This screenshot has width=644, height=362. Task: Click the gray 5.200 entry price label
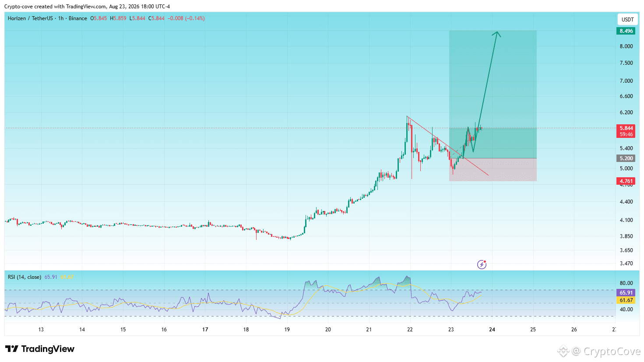coord(626,158)
